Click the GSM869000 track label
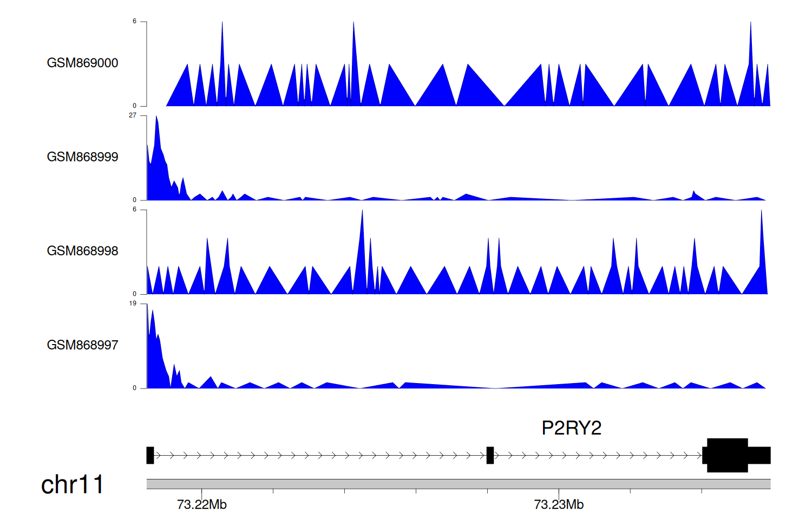This screenshot has height=531, width=812. click(x=82, y=63)
